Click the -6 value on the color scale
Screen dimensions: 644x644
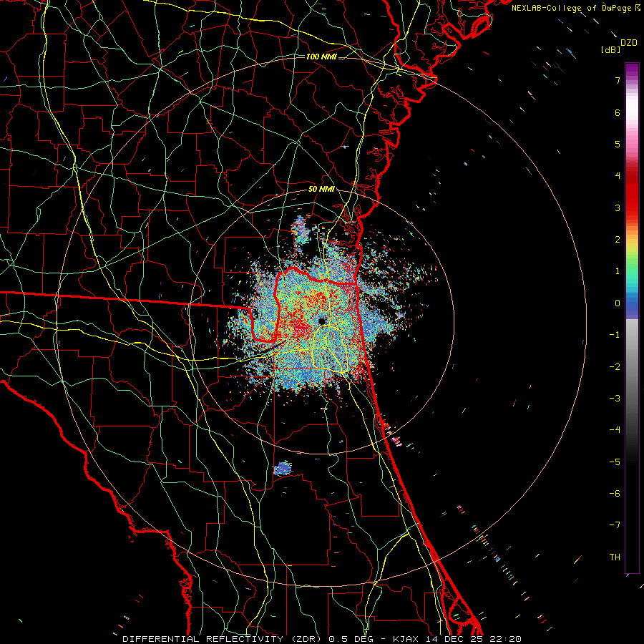615,494
